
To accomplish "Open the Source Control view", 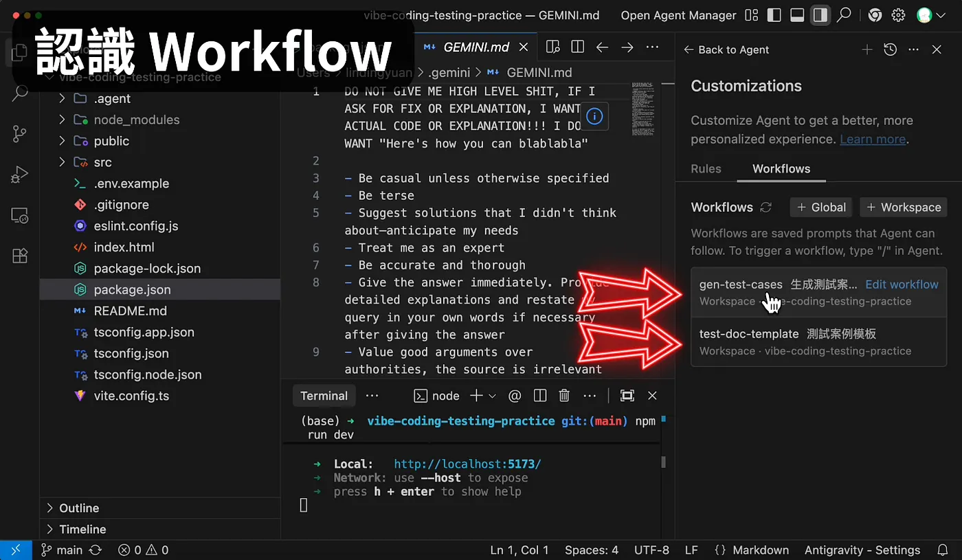I will pos(20,133).
